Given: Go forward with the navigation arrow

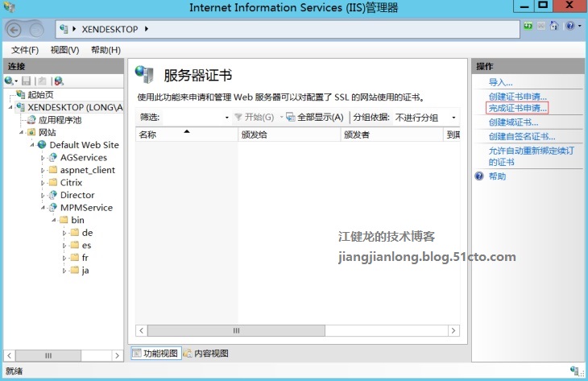Looking at the screenshot, I should pyautogui.click(x=36, y=30).
